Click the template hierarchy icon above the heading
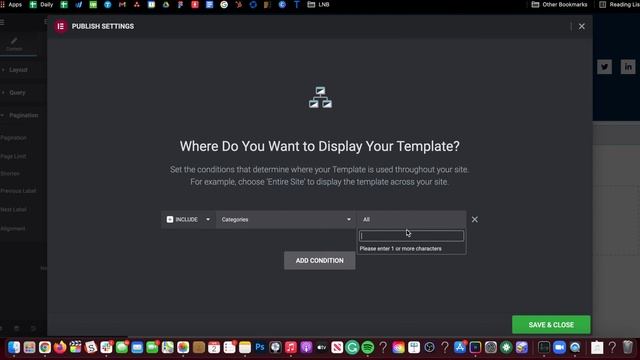This screenshot has height=360, width=640. (x=320, y=97)
